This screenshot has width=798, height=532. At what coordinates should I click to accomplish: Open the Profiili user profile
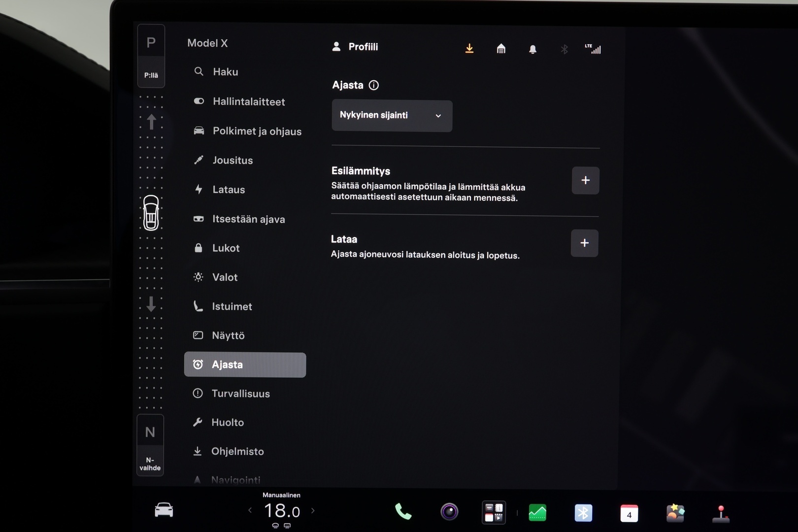coord(355,47)
